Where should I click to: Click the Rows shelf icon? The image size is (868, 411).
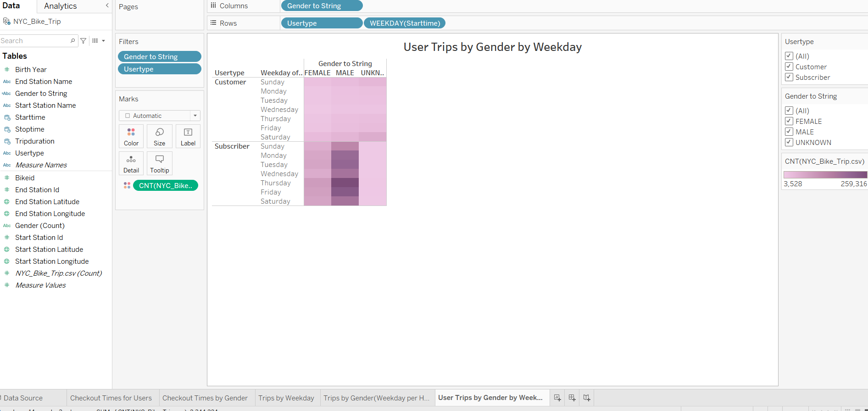(213, 23)
